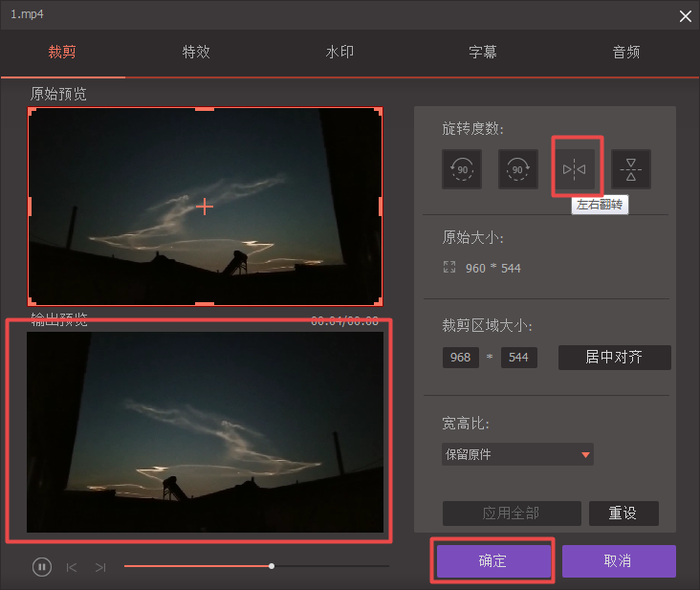Screen dimensions: 700x590
Task: Click the 左右翻转 horizontal flip icon
Action: pos(575,169)
